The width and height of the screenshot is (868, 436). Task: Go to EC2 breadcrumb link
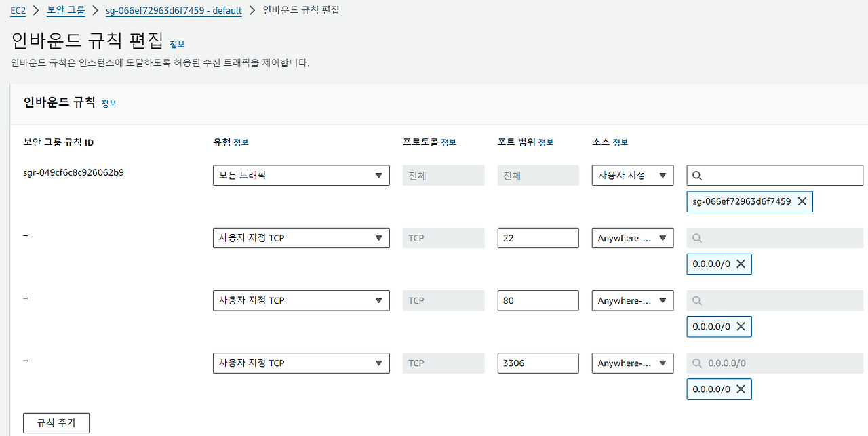(x=18, y=11)
